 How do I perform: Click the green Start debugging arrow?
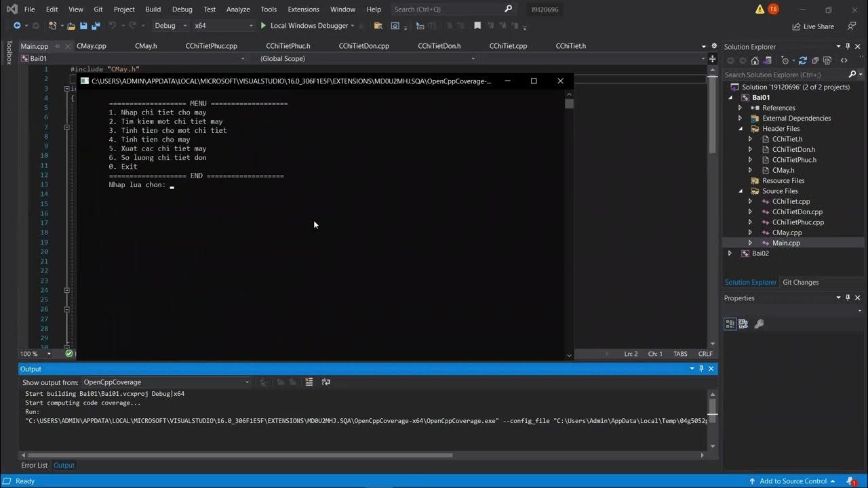[x=263, y=26]
